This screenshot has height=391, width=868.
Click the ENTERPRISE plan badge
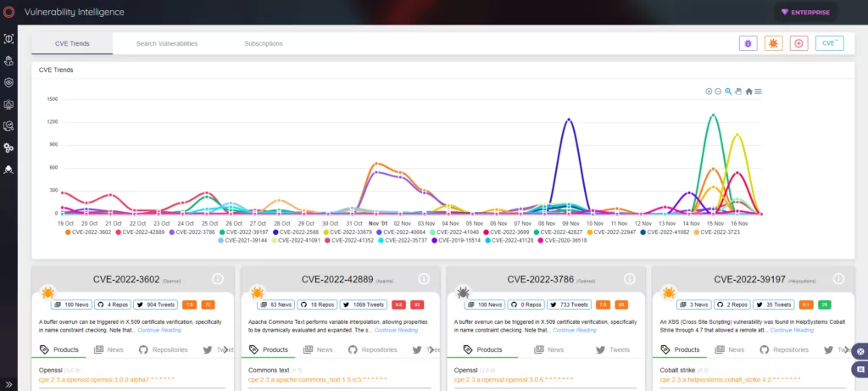click(x=805, y=12)
